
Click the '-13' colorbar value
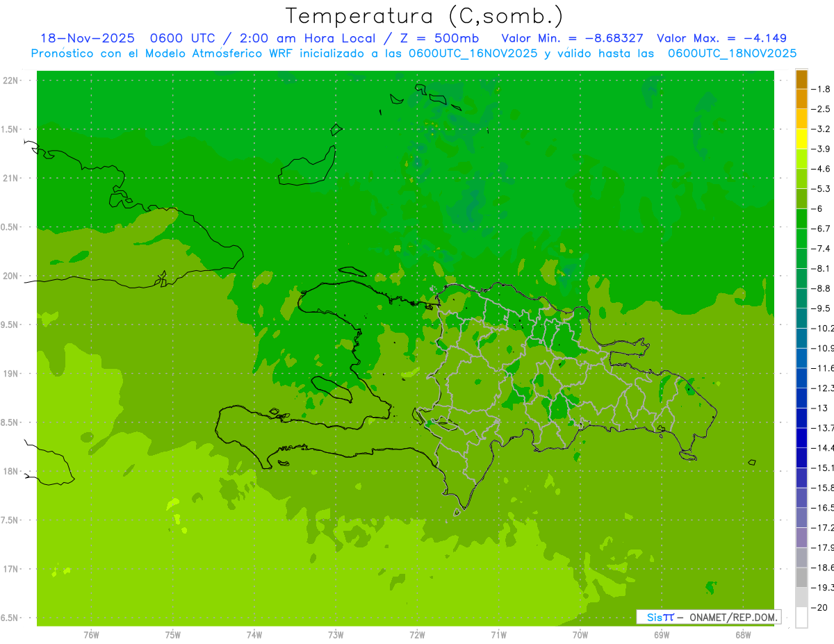(820, 408)
